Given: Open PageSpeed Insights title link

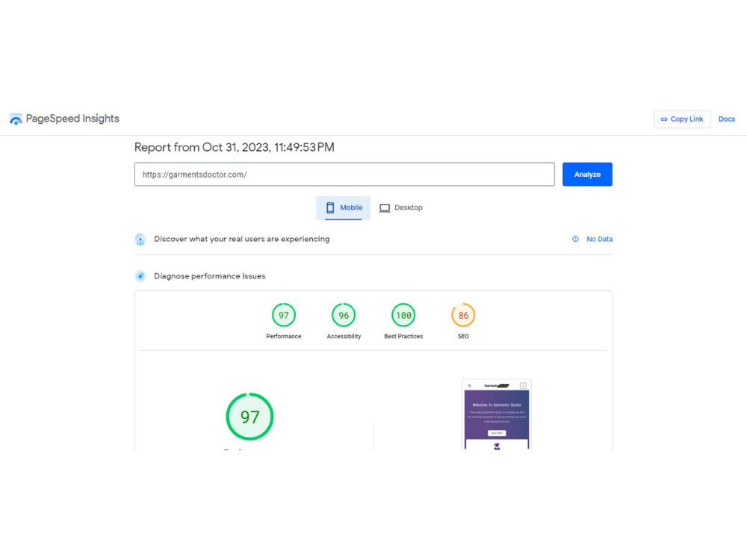Looking at the screenshot, I should (72, 119).
